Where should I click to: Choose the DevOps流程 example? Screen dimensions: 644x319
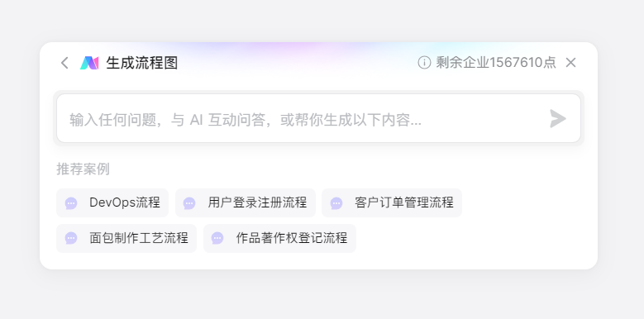tap(112, 202)
